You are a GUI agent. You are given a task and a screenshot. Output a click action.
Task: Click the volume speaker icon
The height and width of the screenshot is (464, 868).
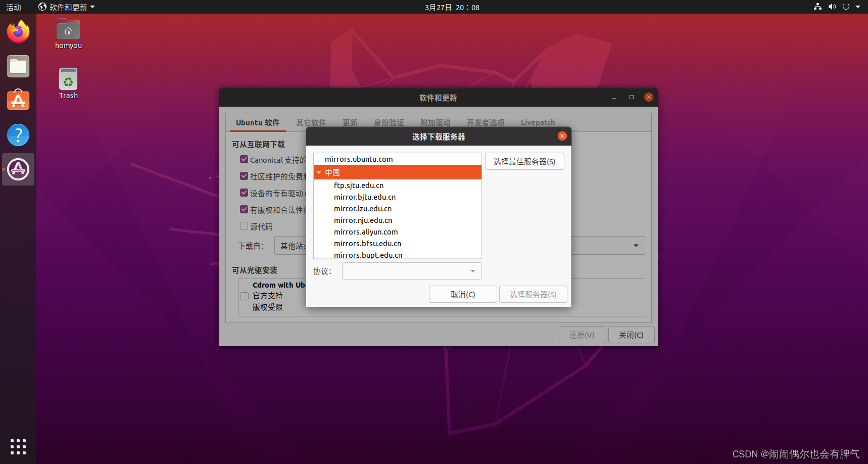coord(832,7)
